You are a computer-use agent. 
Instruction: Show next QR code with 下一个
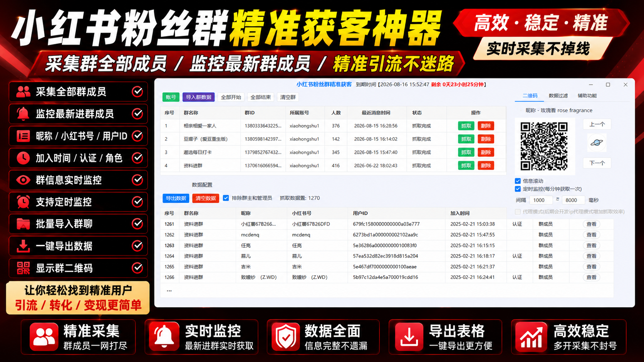[597, 163]
